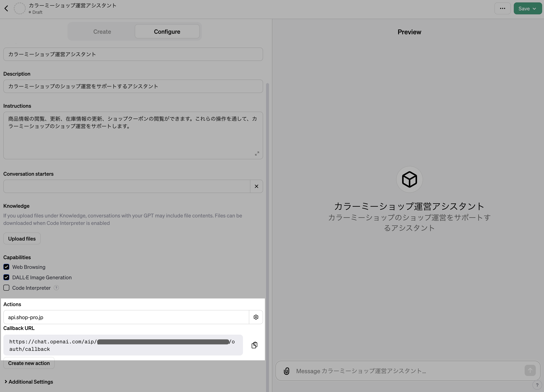Enable Code Interpreter capability
This screenshot has height=392, width=544.
[x=6, y=288]
